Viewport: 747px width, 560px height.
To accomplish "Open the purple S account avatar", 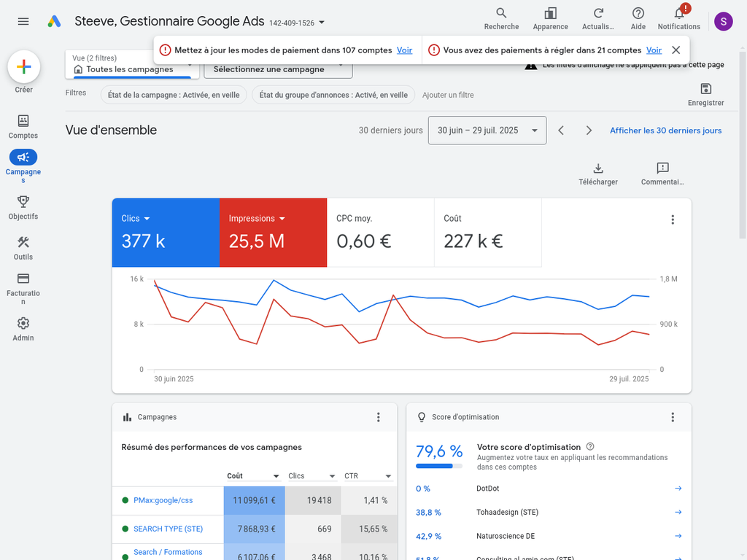I will click(723, 21).
